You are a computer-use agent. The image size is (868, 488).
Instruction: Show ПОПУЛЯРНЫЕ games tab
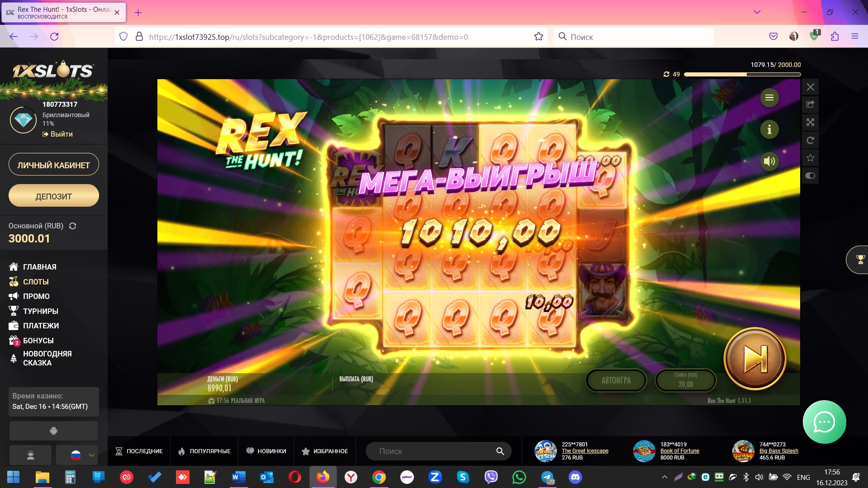pos(204,451)
